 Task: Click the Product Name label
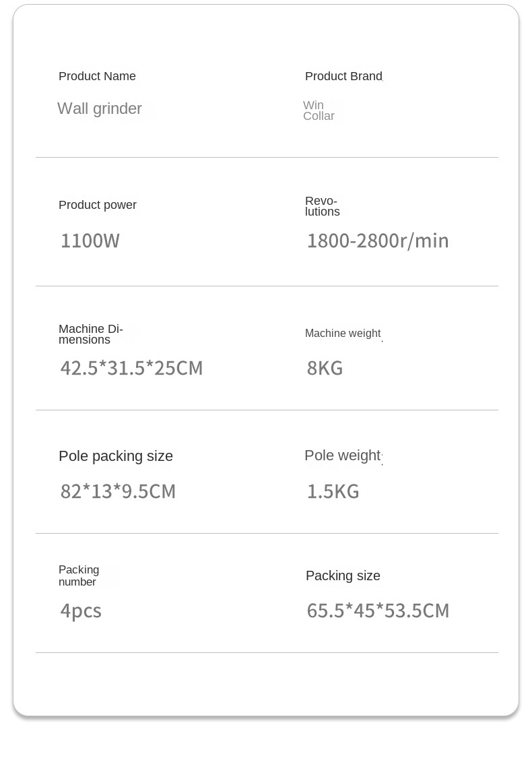click(x=97, y=76)
